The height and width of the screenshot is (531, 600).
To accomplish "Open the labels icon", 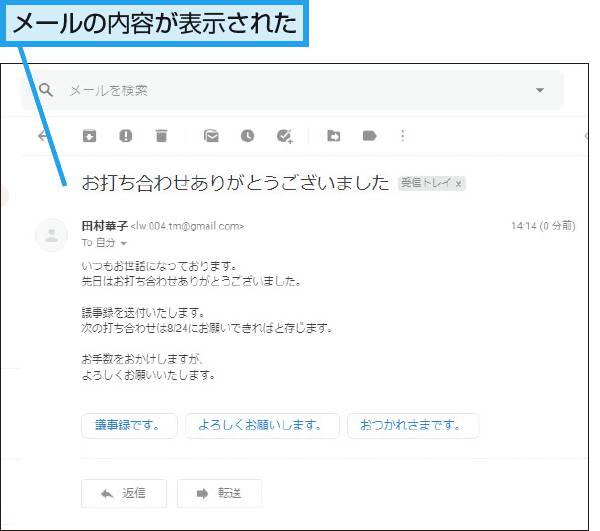I will (369, 136).
